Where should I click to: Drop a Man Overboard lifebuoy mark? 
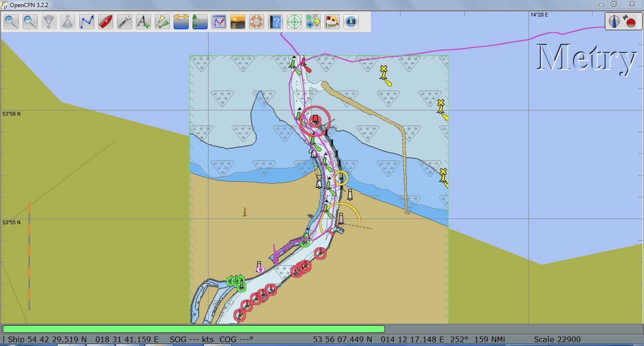[x=257, y=22]
